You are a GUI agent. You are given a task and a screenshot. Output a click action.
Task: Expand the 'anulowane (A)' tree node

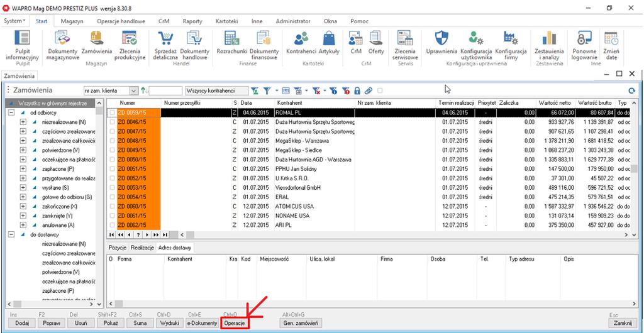click(x=23, y=225)
